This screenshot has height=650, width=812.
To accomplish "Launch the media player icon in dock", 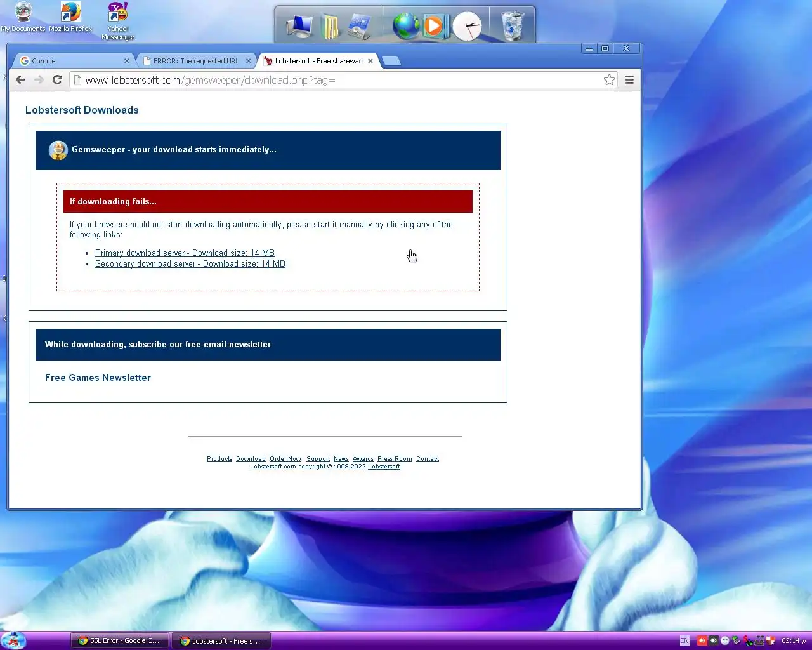I will click(x=435, y=27).
